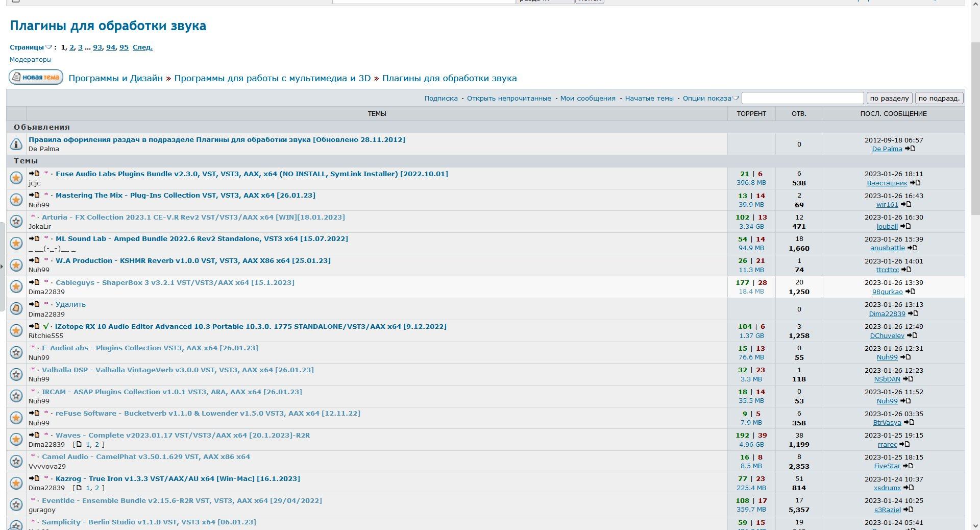Focus the forum search input field

[802, 98]
